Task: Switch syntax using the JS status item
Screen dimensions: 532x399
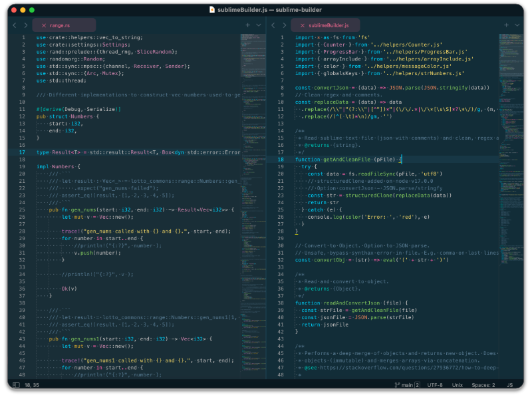Action: 509,385
